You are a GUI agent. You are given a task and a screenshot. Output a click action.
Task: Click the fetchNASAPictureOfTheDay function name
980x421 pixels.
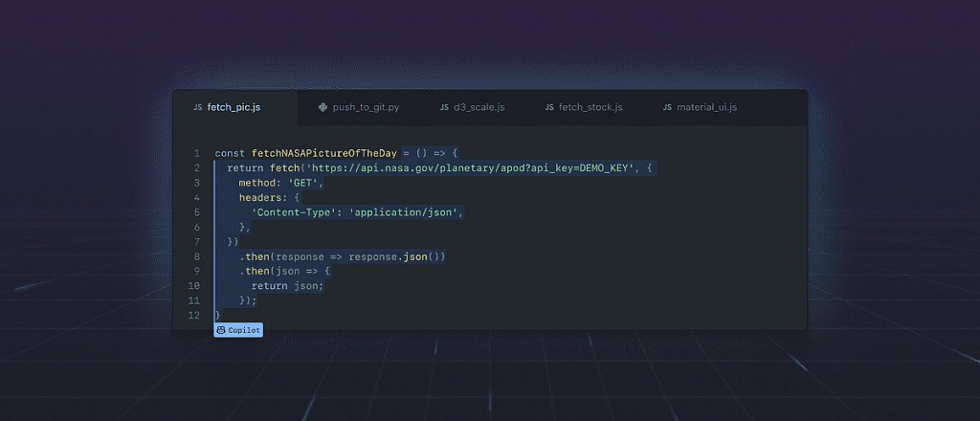pos(324,153)
